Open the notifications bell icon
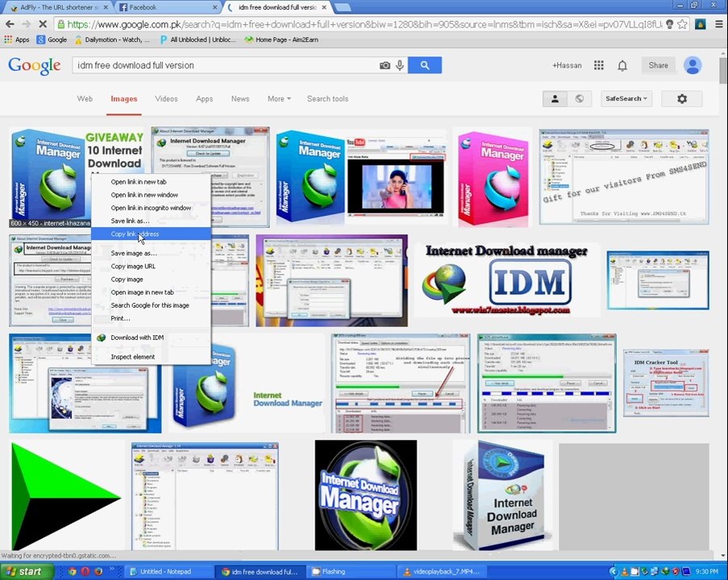Image resolution: width=728 pixels, height=580 pixels. tap(622, 65)
